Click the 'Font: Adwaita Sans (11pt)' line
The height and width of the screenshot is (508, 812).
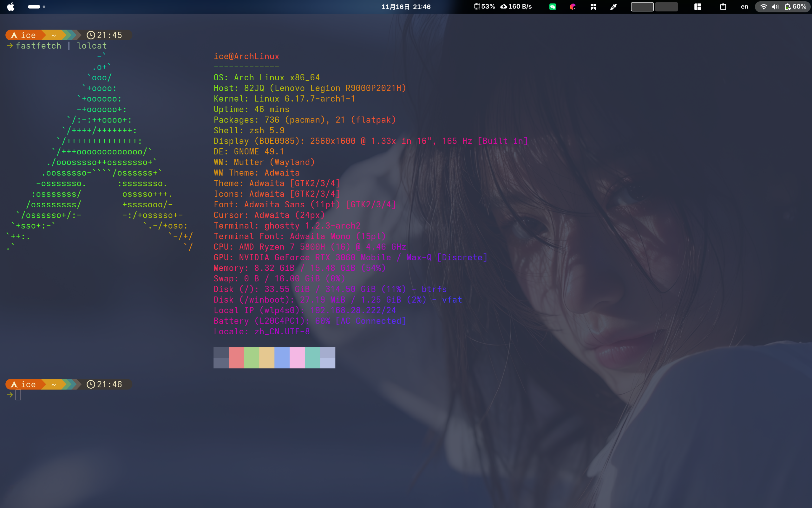point(305,204)
